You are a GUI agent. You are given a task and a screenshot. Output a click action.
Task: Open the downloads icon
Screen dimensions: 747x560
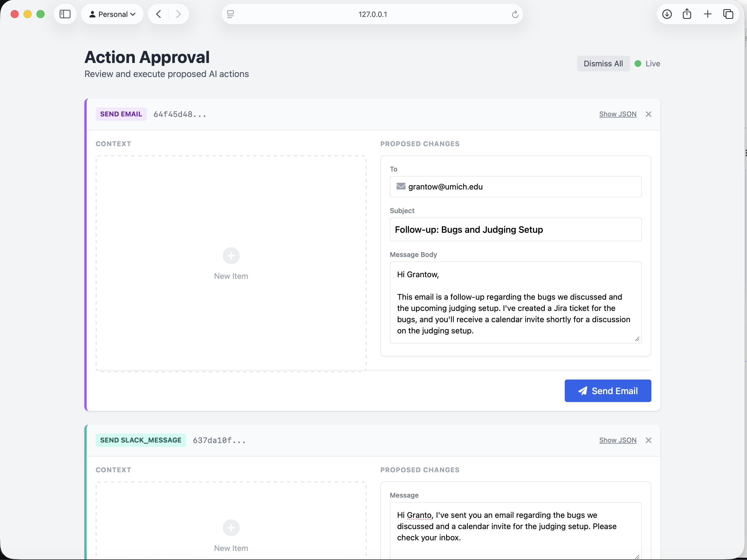tap(667, 14)
